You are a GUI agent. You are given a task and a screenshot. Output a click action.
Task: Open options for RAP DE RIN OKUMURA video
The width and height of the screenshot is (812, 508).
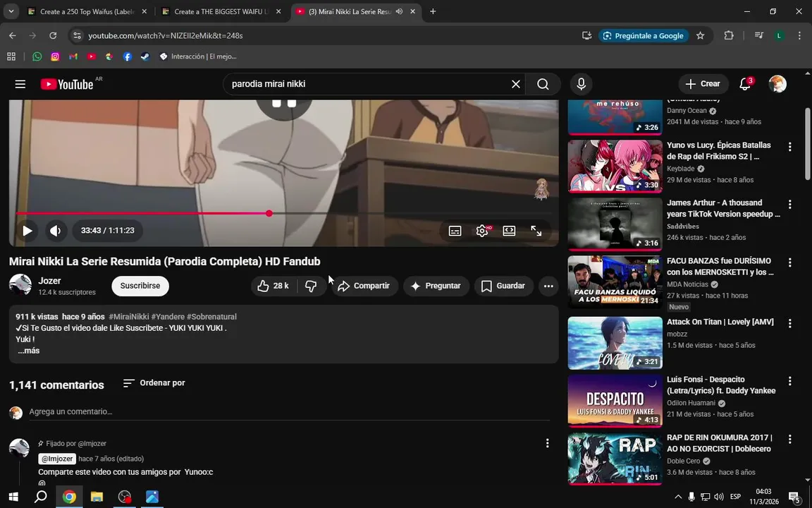tap(789, 440)
